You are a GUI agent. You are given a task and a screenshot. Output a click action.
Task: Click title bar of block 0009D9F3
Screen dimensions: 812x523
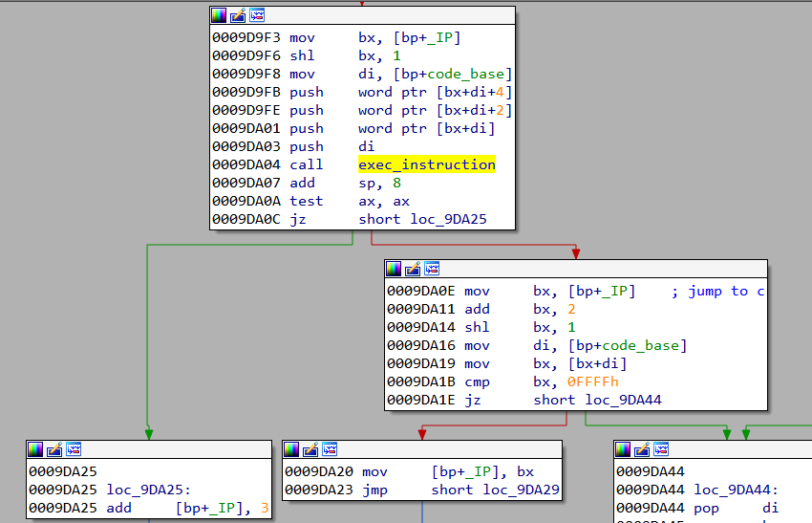(x=362, y=15)
